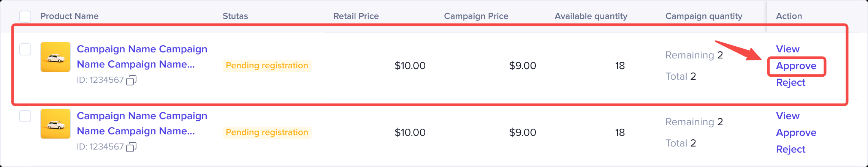The width and height of the screenshot is (868, 167).
Task: Check the first product row checkbox
Action: pyautogui.click(x=25, y=49)
